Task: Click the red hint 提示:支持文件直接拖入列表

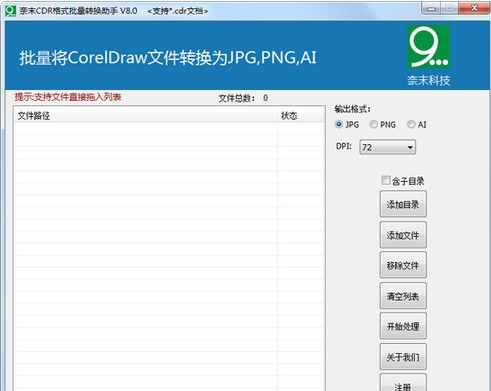Action: (x=68, y=97)
